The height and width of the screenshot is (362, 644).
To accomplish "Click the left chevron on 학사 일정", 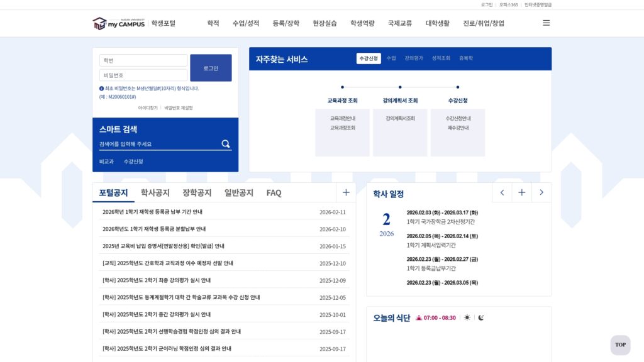I will click(501, 192).
